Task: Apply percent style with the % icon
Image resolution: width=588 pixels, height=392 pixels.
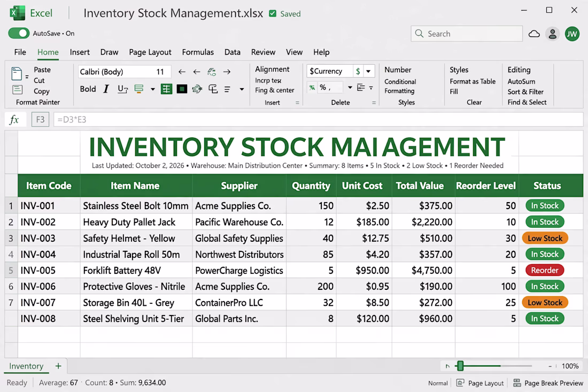Action: pyautogui.click(x=322, y=87)
